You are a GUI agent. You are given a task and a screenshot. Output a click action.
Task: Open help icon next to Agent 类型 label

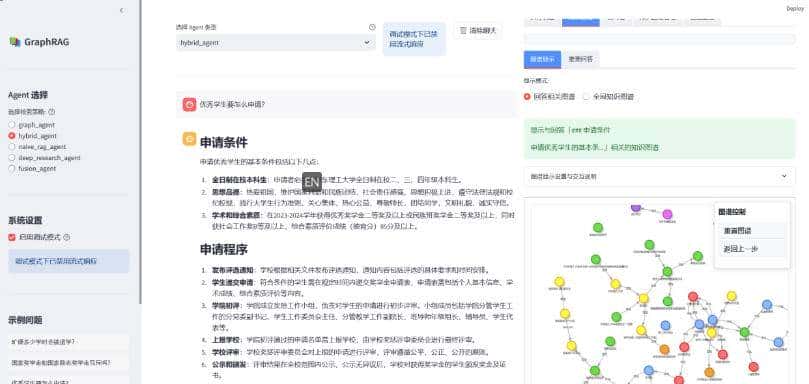tap(372, 27)
